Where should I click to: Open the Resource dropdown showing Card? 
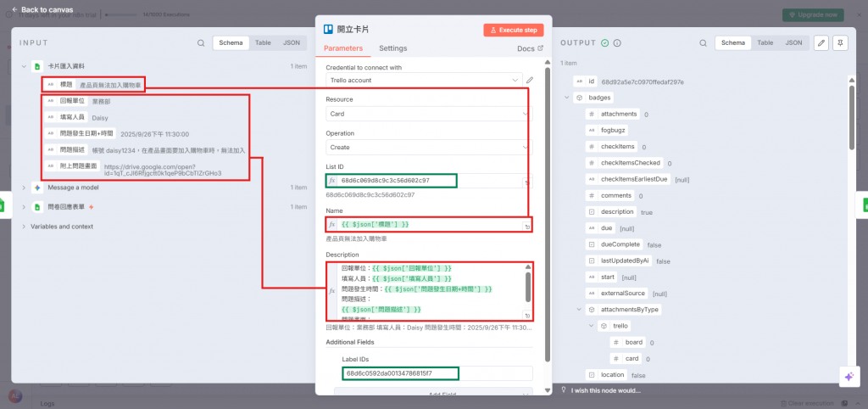(x=429, y=114)
